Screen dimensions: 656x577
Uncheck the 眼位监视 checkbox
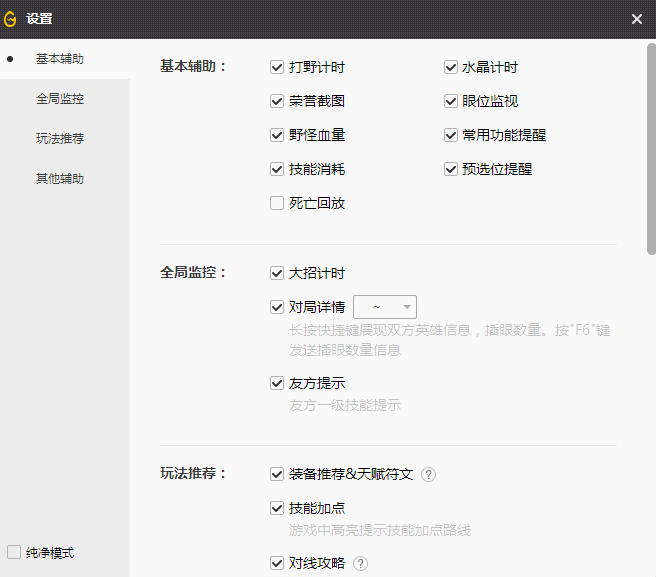coord(451,102)
